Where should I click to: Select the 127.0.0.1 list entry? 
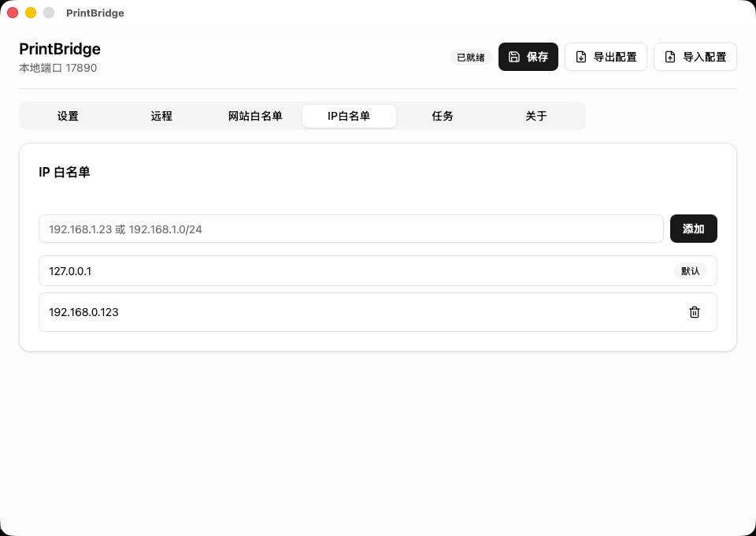[377, 270]
